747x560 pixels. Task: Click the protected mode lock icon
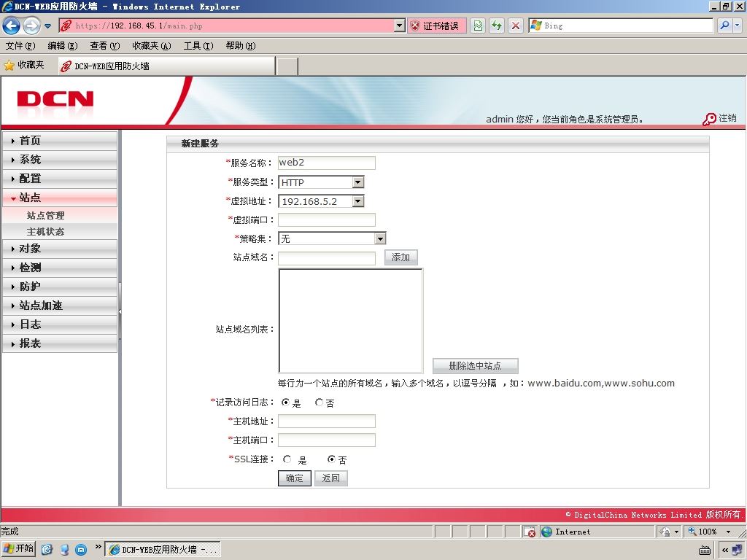(x=665, y=532)
